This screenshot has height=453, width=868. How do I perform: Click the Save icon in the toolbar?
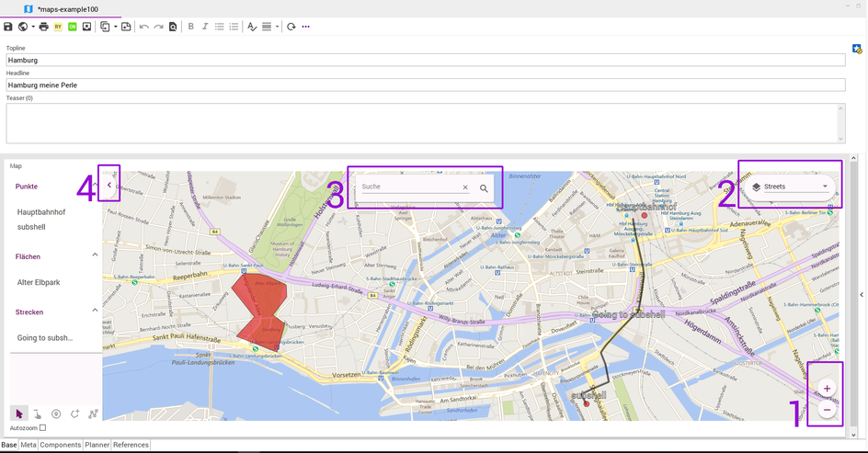coord(7,27)
